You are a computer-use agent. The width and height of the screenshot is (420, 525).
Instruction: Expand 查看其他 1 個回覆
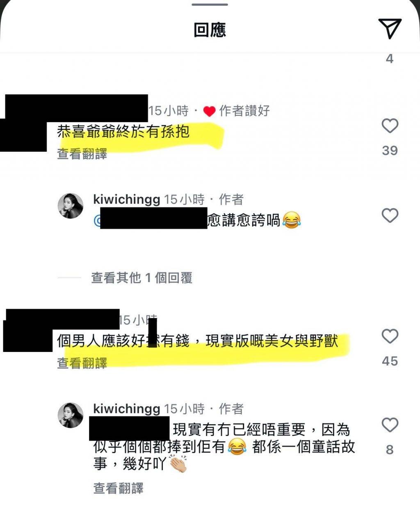(142, 278)
